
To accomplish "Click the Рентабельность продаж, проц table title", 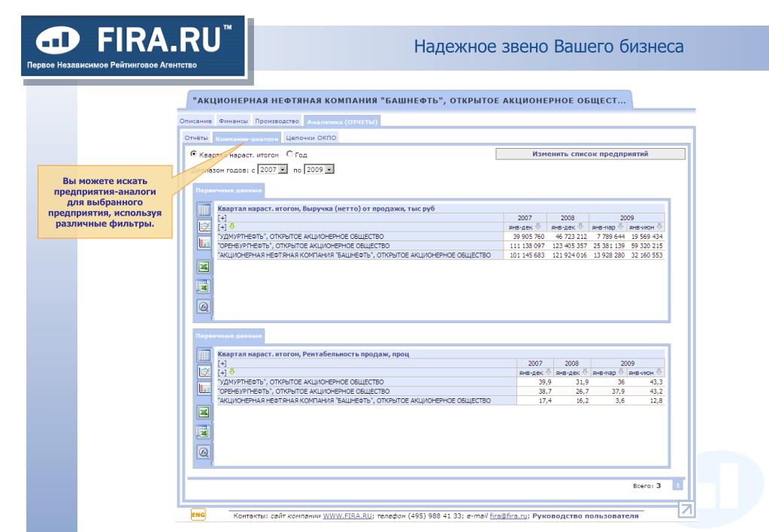I will 313,354.
